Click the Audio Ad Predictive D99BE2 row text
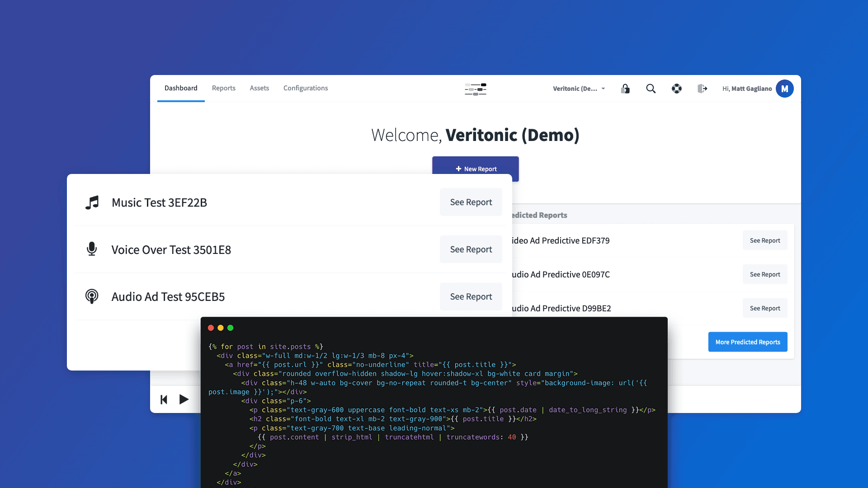Viewport: 868px width, 488px height. (561, 309)
